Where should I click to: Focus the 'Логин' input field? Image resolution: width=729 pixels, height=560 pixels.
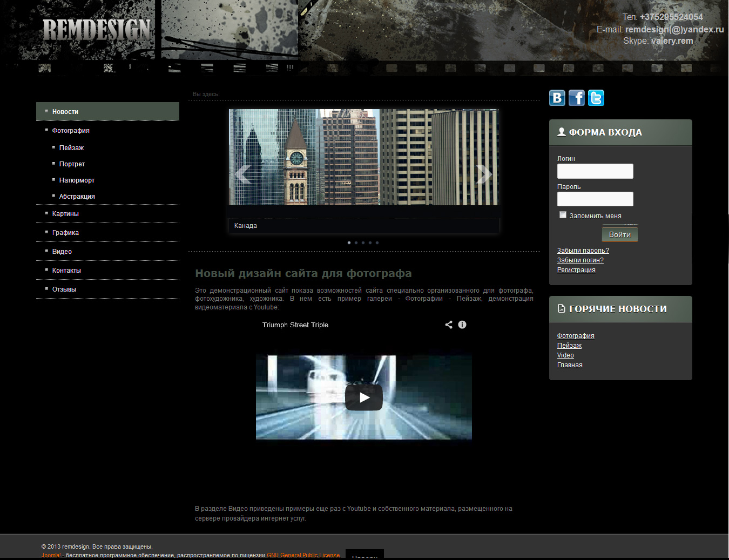(x=595, y=171)
